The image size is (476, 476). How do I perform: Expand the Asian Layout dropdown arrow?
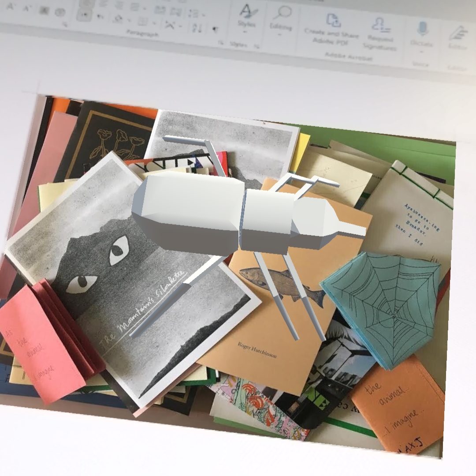(x=180, y=26)
